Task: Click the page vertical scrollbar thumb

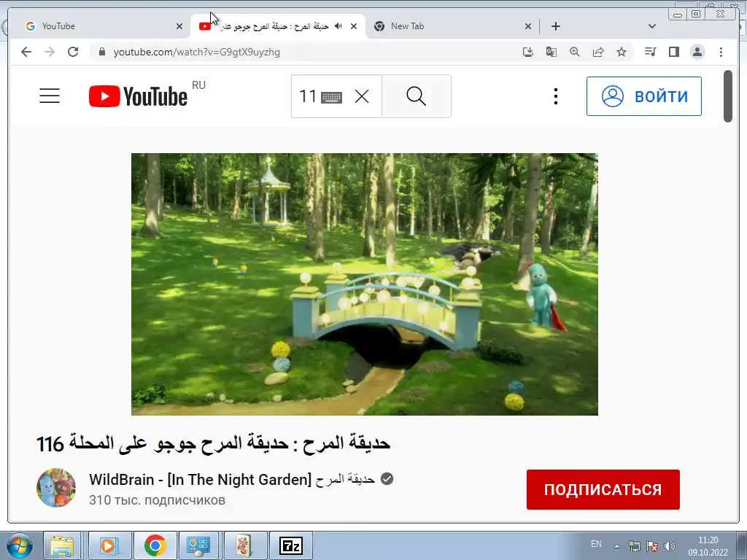Action: (x=727, y=96)
